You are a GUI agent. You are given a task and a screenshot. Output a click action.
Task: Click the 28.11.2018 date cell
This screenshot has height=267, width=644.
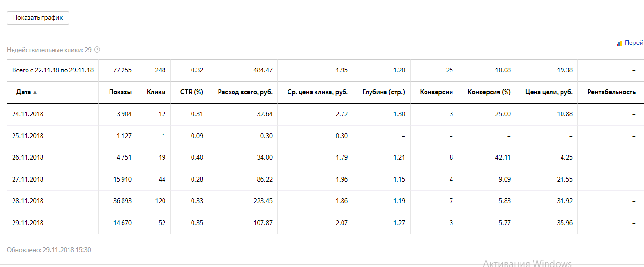(x=28, y=201)
